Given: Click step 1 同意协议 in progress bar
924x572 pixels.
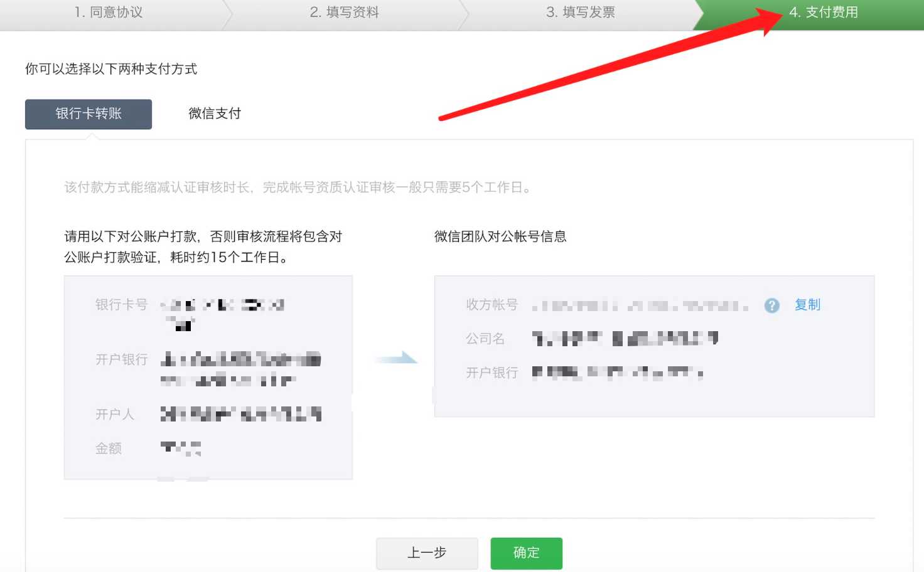Looking at the screenshot, I should pyautogui.click(x=109, y=13).
